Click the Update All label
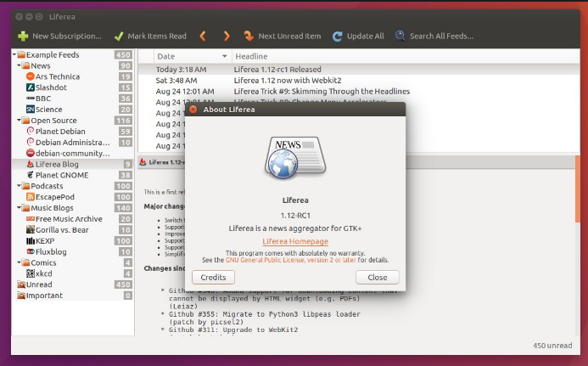 pyautogui.click(x=365, y=36)
